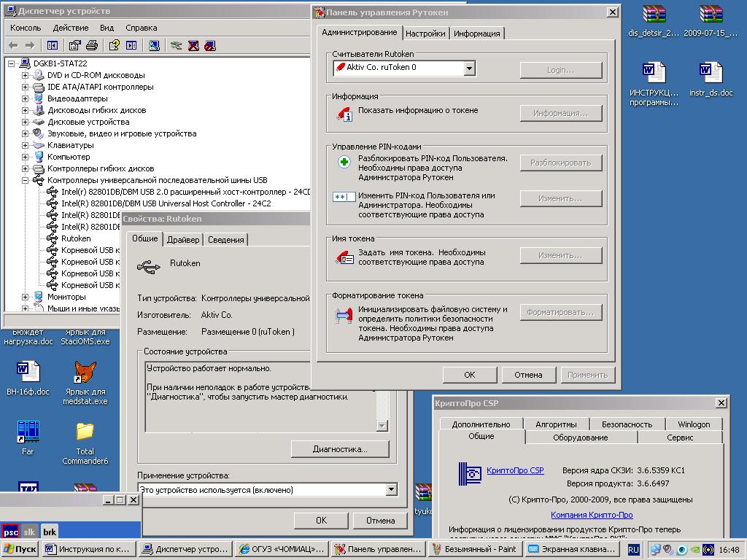Click the red X uninstall device icon

(x=193, y=45)
